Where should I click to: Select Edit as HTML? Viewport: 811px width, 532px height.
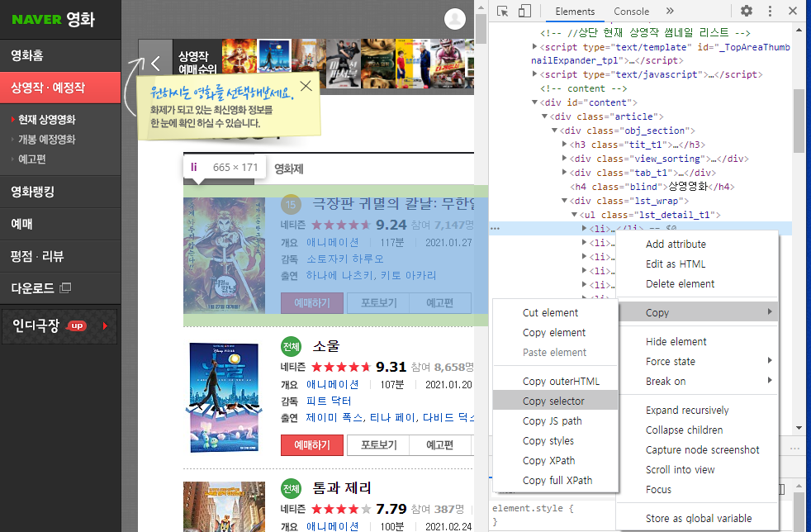(697, 264)
